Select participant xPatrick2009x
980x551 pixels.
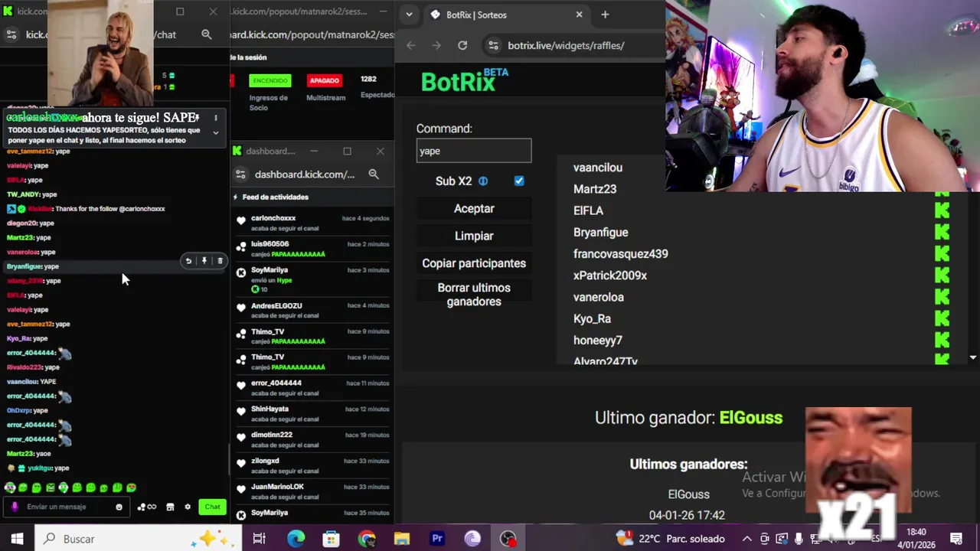(610, 275)
